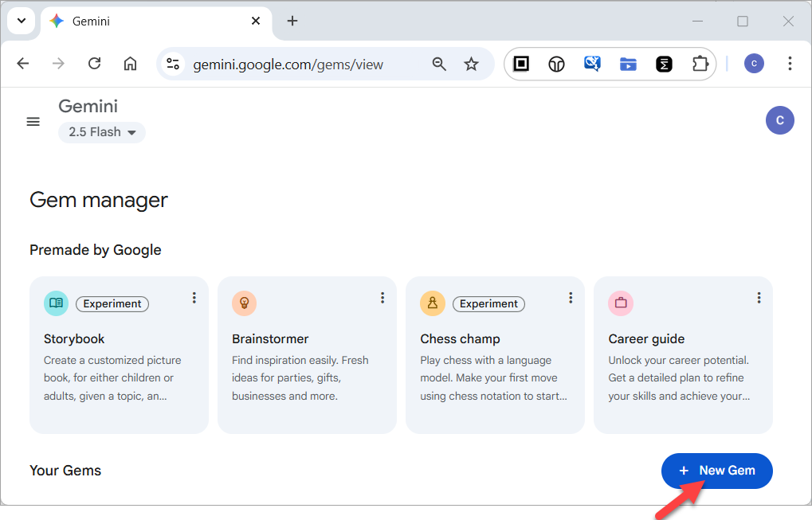
Task: Open the Gemini page account avatar
Action: pos(780,120)
